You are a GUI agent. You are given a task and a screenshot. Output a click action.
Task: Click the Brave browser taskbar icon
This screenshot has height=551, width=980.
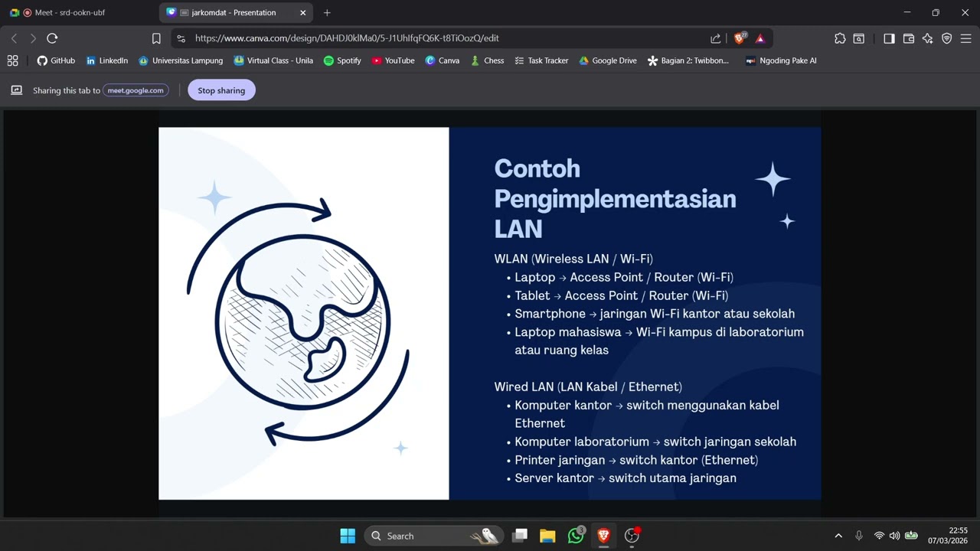coord(603,536)
